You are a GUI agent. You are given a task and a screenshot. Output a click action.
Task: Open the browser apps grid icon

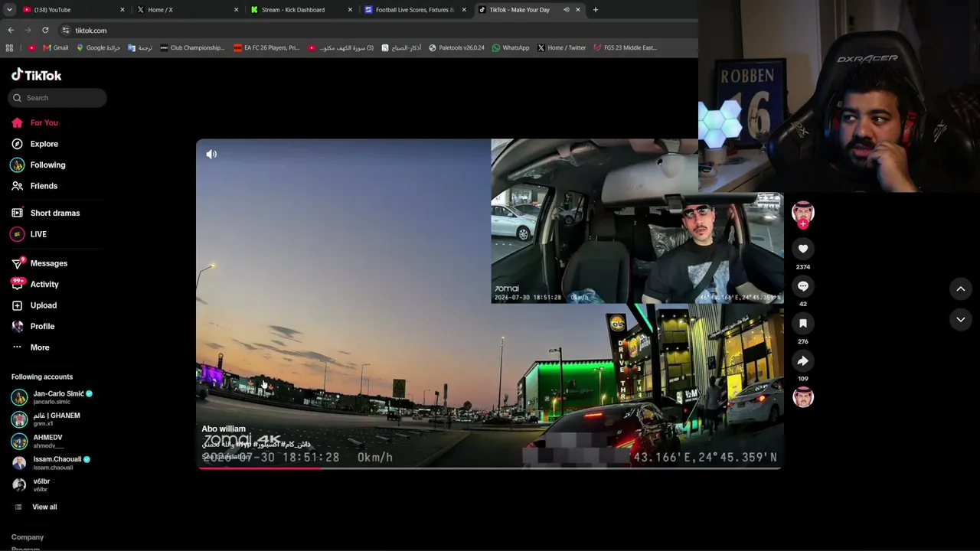click(9, 47)
